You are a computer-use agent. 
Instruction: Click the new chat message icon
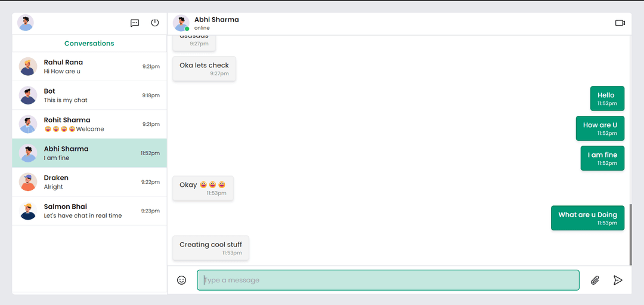pyautogui.click(x=135, y=23)
